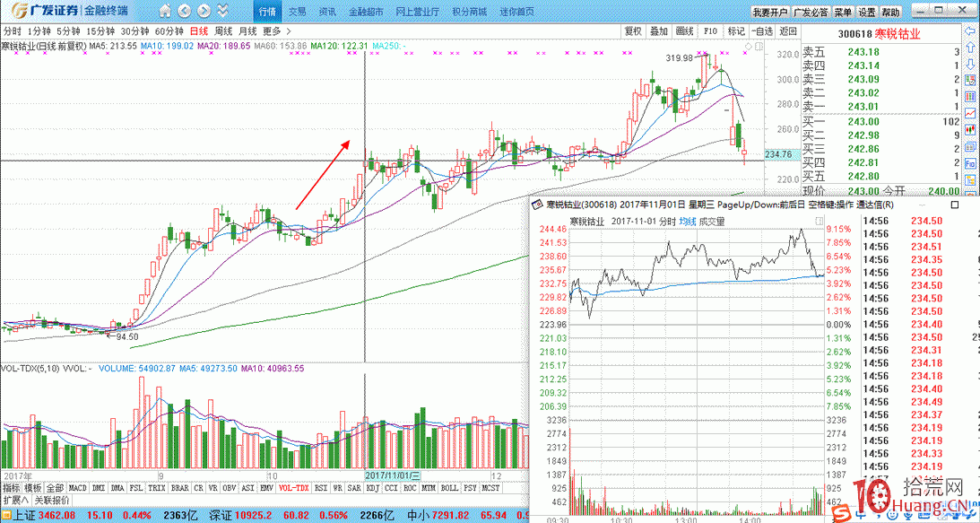Remove stock via the -自选 button

[761, 31]
